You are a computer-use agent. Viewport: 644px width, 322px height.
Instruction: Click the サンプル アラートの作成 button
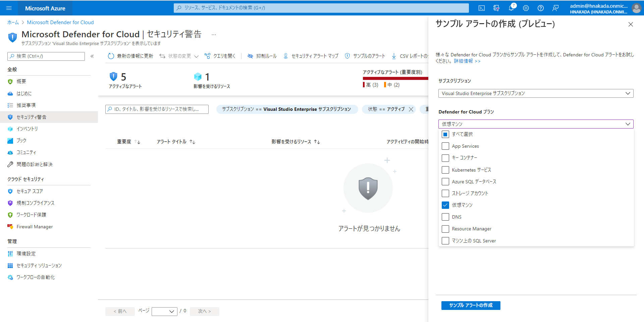pos(471,305)
